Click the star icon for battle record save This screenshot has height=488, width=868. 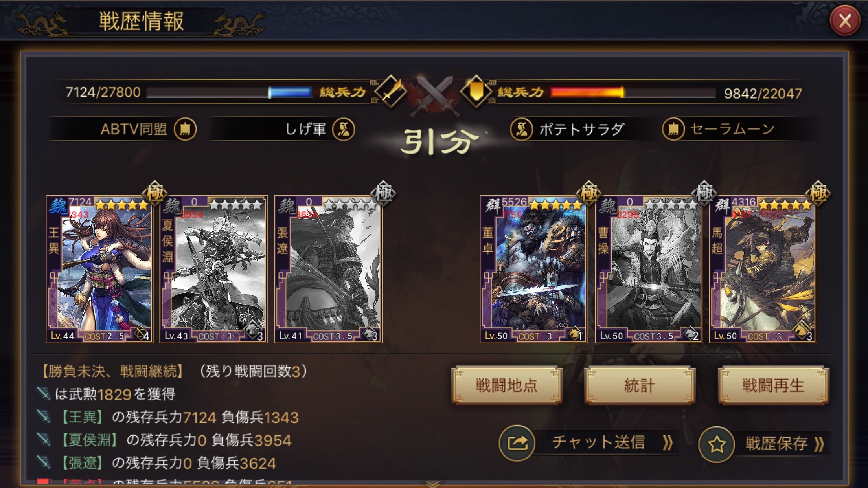pos(717,444)
